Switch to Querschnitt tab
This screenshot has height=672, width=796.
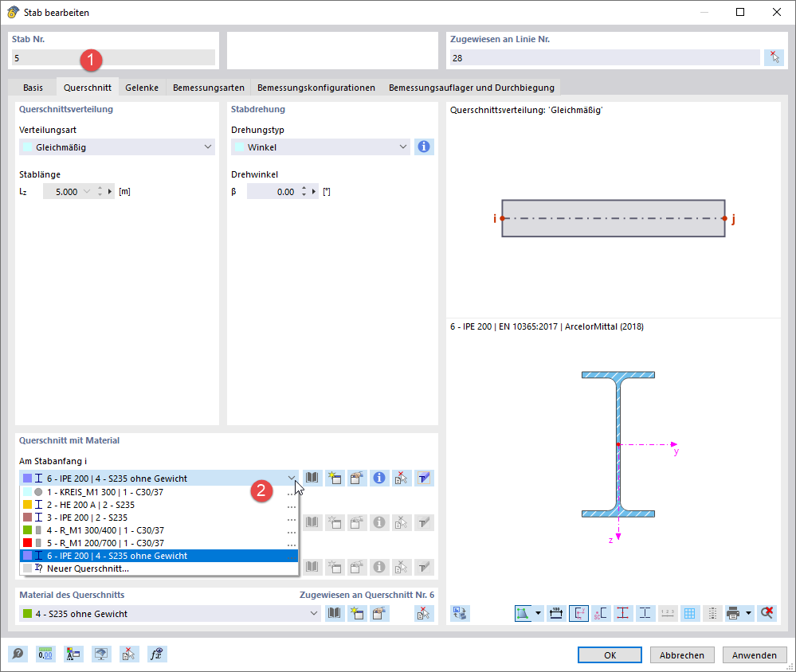click(x=88, y=88)
